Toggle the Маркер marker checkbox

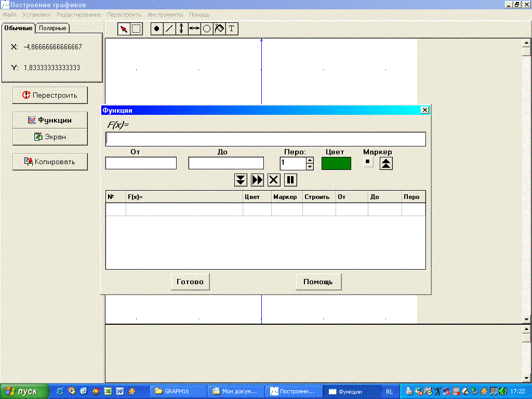click(368, 162)
